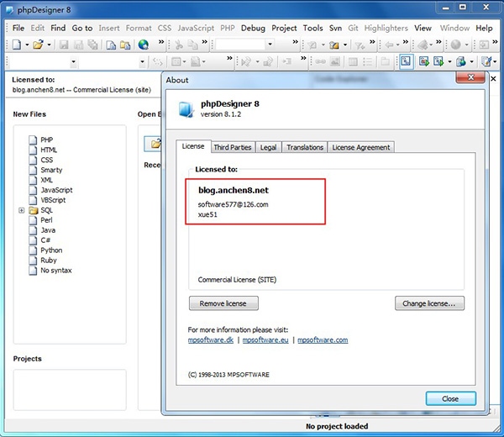The image size is (504, 437).
Task: Click the phpDesigner logo in About dialog
Action: tap(186, 109)
